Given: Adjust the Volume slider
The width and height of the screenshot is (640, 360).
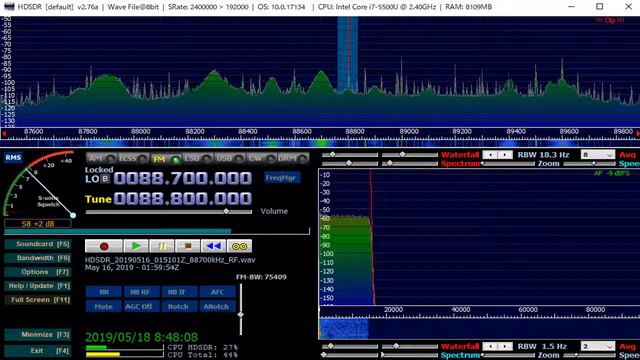Looking at the screenshot, I should (x=169, y=211).
